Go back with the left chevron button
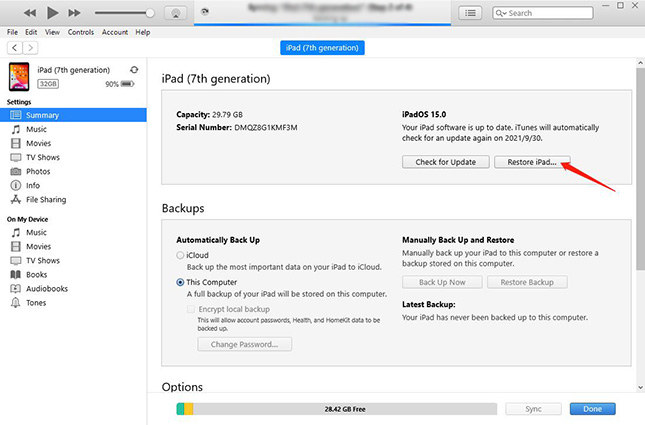 coord(15,48)
